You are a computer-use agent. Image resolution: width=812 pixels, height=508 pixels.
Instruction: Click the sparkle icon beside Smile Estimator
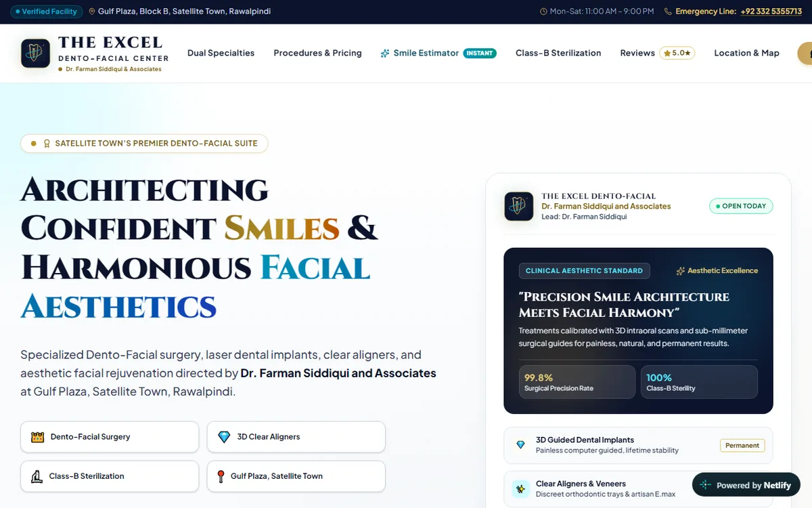coord(385,53)
